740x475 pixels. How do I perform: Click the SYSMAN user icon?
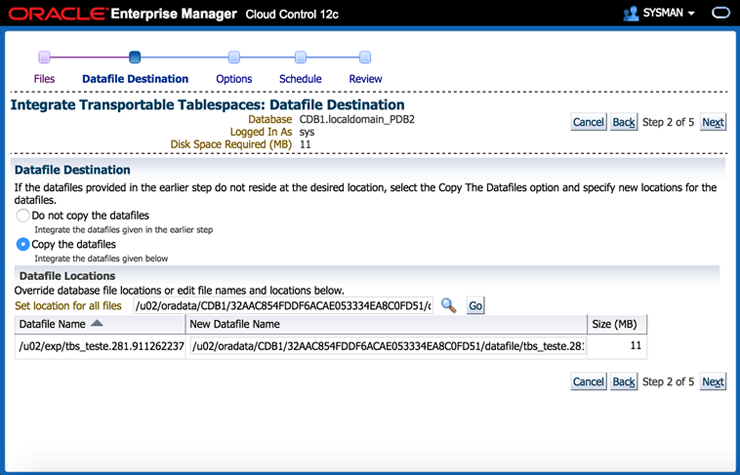click(x=631, y=13)
